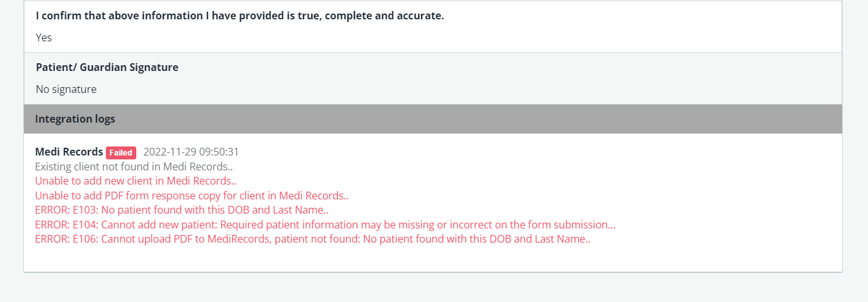Viewport: 868px width, 302px height.
Task: Click the Patient/ Guardian Signature label
Action: [x=107, y=67]
